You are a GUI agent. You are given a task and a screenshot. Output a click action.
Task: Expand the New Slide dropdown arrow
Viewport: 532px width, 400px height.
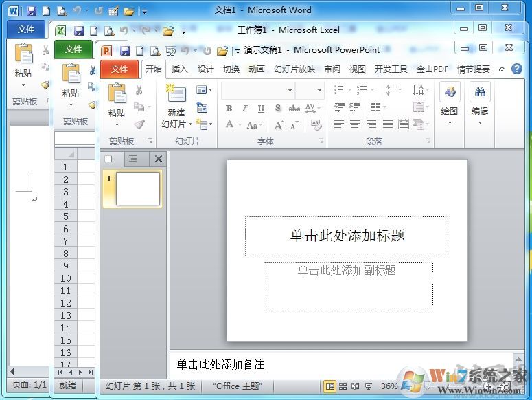tap(190, 124)
